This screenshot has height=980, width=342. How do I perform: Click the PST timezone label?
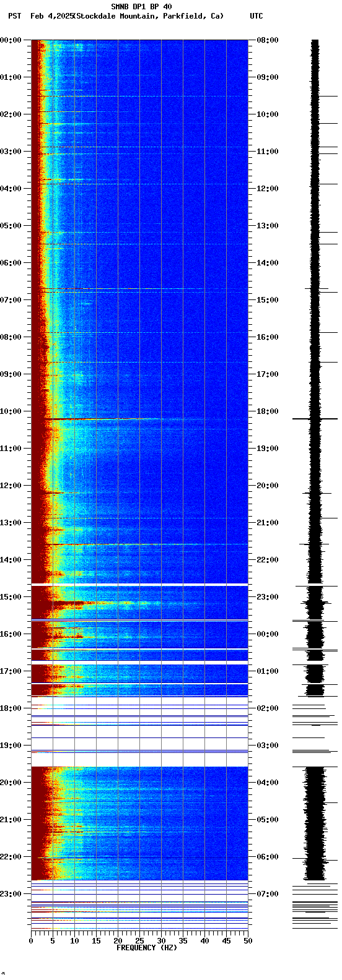point(14,16)
